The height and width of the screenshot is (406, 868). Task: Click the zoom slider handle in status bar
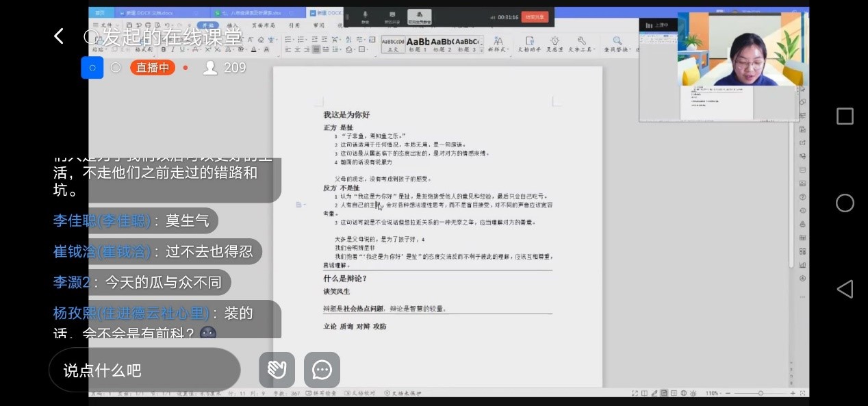click(761, 393)
